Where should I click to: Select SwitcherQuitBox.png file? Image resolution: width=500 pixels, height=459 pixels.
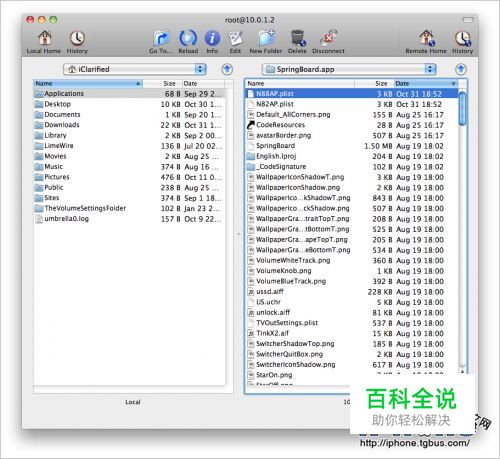coord(352,354)
